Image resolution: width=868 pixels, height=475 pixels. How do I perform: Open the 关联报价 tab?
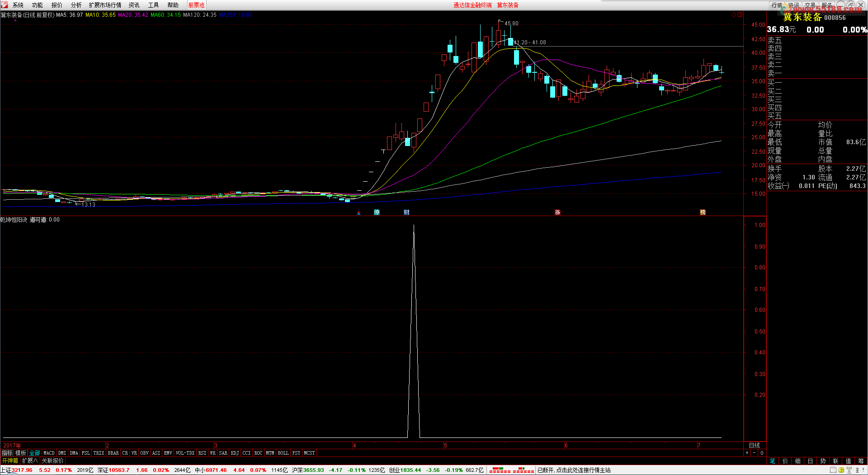(x=52, y=461)
